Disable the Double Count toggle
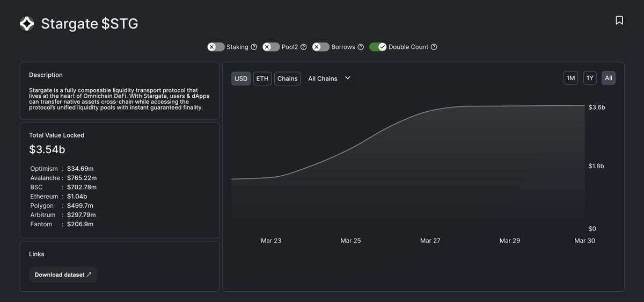The image size is (644, 302). (x=378, y=47)
